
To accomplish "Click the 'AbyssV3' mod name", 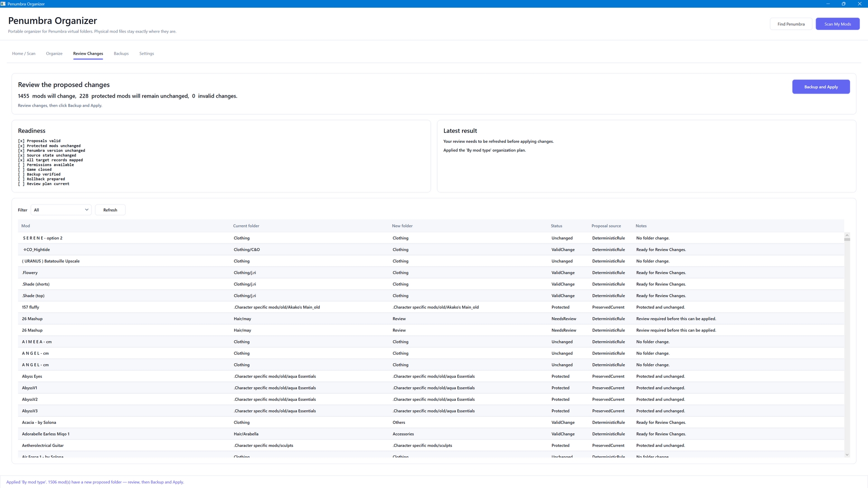I will [29, 411].
